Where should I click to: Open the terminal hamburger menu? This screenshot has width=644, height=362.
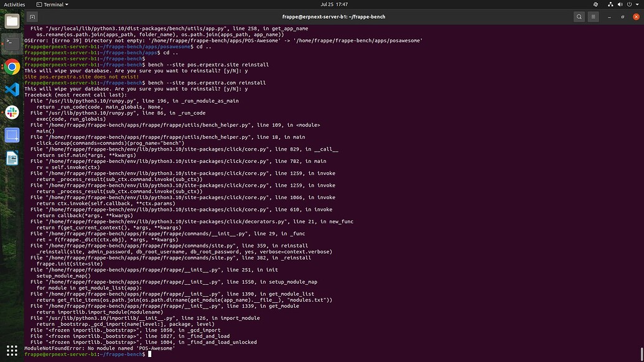click(593, 17)
